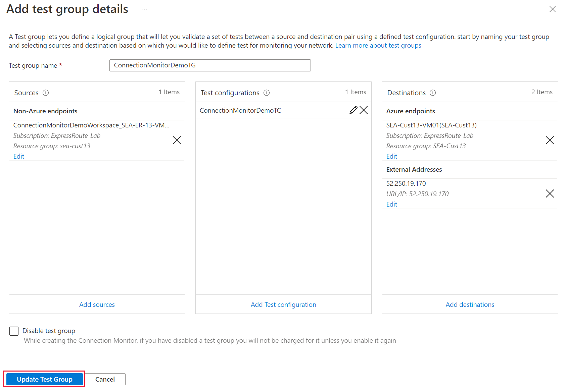This screenshot has width=564, height=392.
Task: Open Learn more about test groups link
Action: coord(378,46)
